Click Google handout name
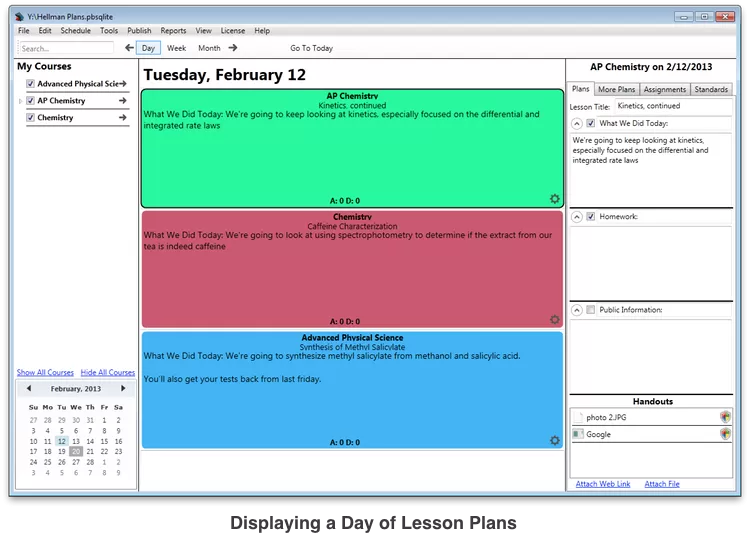The image size is (750, 540). coord(598,434)
